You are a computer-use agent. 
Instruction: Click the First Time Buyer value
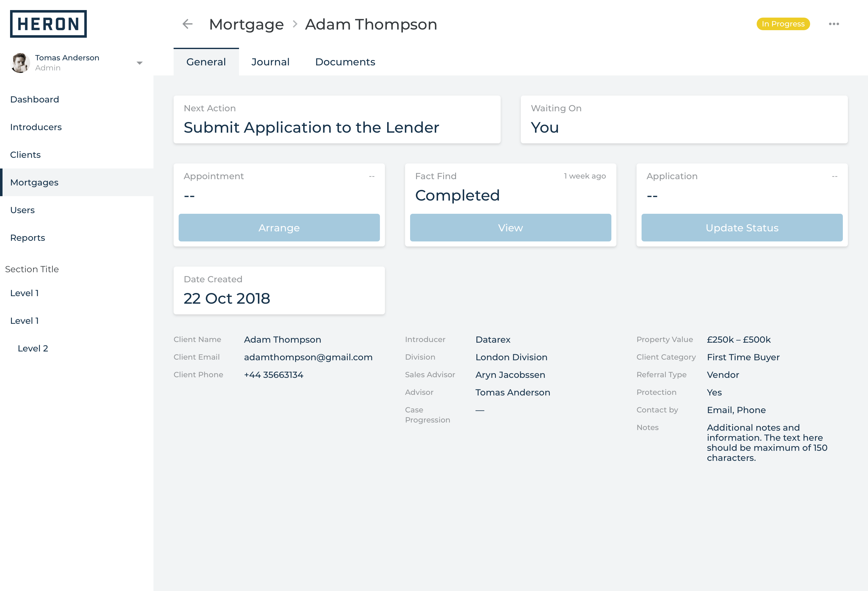tap(743, 357)
